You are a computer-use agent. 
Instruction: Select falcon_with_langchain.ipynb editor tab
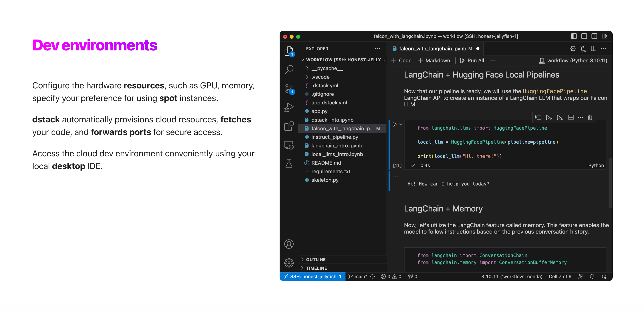(435, 48)
